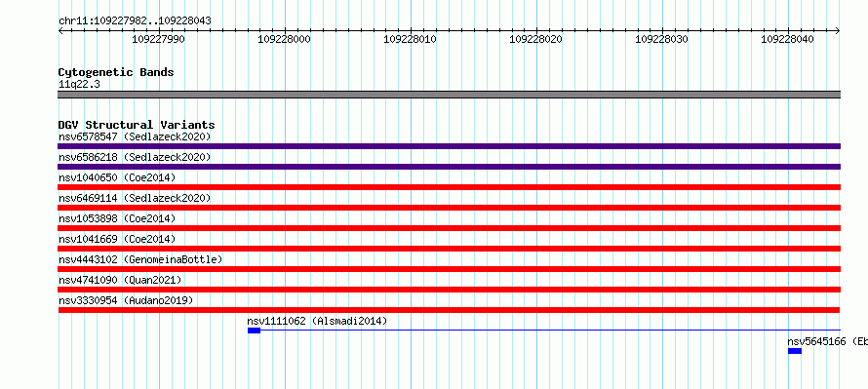Click the red bar of nsv1041669
The image size is (868, 389).
coord(449,249)
